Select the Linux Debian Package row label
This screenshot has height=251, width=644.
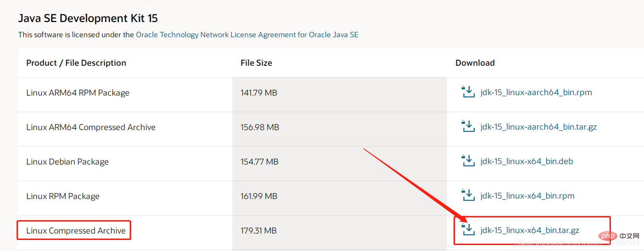click(x=67, y=161)
